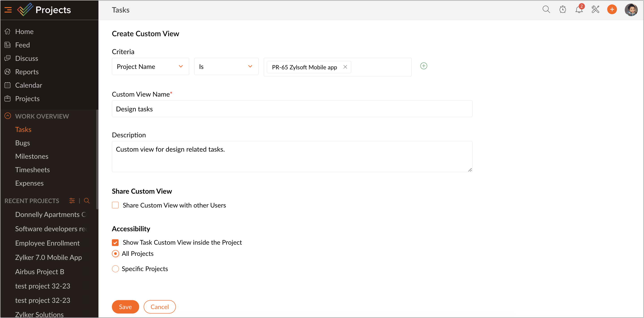Open Discuss in sidebar

[26, 58]
